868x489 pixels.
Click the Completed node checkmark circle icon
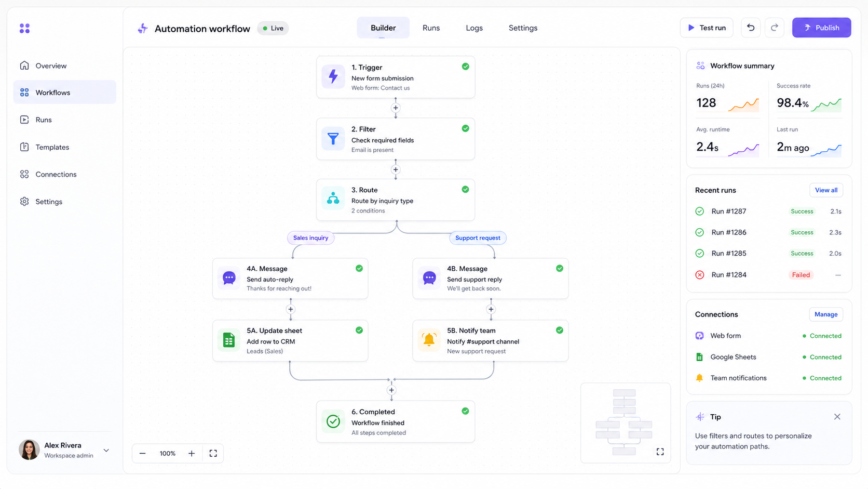[333, 421]
